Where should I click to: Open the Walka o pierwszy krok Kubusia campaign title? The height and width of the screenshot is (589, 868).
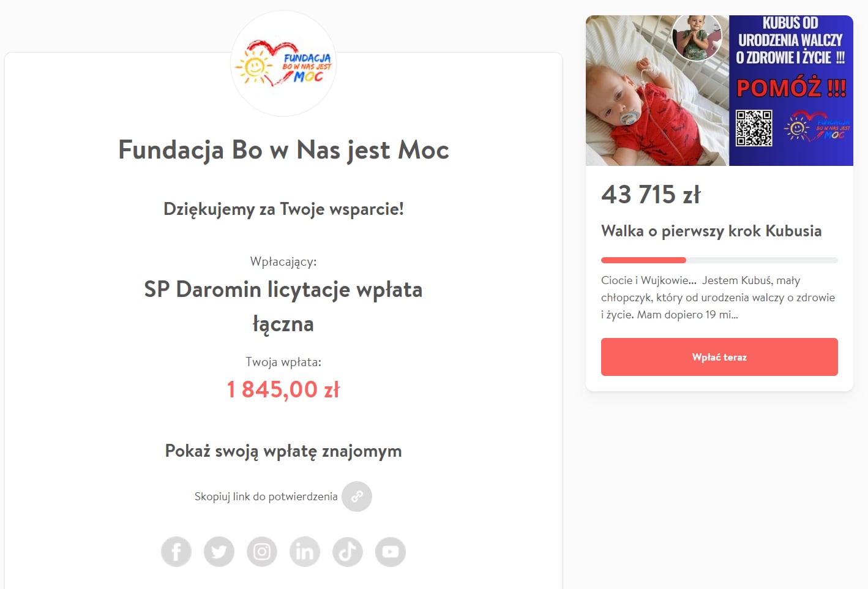coord(711,231)
